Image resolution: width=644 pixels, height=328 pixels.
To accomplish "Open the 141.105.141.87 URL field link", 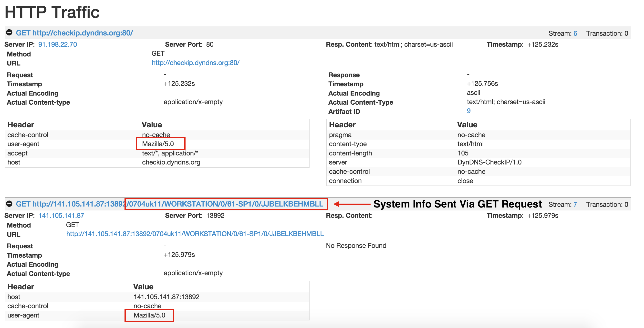I will click(195, 234).
